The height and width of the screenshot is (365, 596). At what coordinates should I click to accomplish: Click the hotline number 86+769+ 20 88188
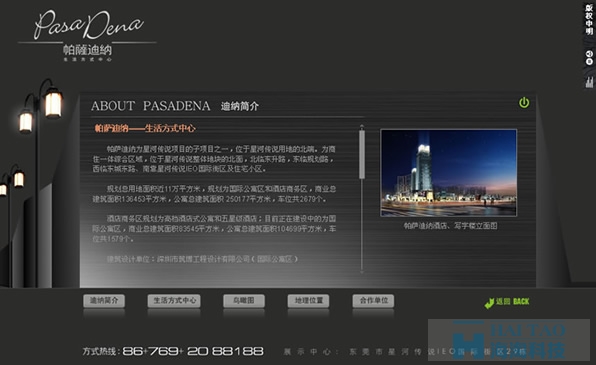pyautogui.click(x=193, y=351)
